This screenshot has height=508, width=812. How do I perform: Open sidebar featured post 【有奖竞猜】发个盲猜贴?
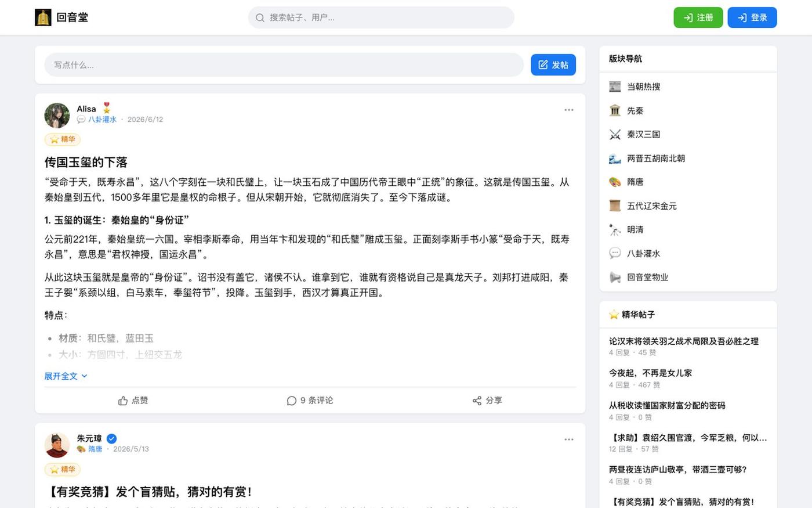(x=682, y=502)
